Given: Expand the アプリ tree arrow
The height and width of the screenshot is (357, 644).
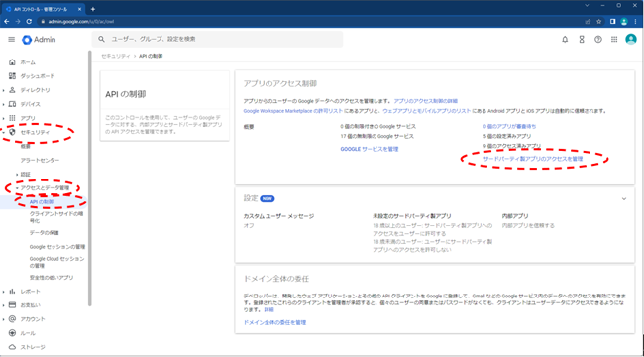Looking at the screenshot, I should (x=3, y=118).
